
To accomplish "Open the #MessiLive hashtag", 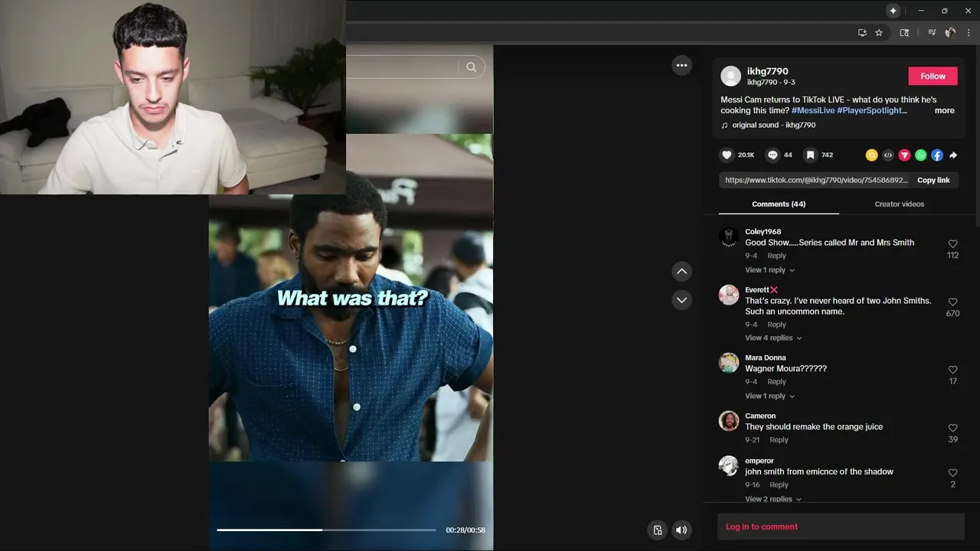I will click(813, 111).
